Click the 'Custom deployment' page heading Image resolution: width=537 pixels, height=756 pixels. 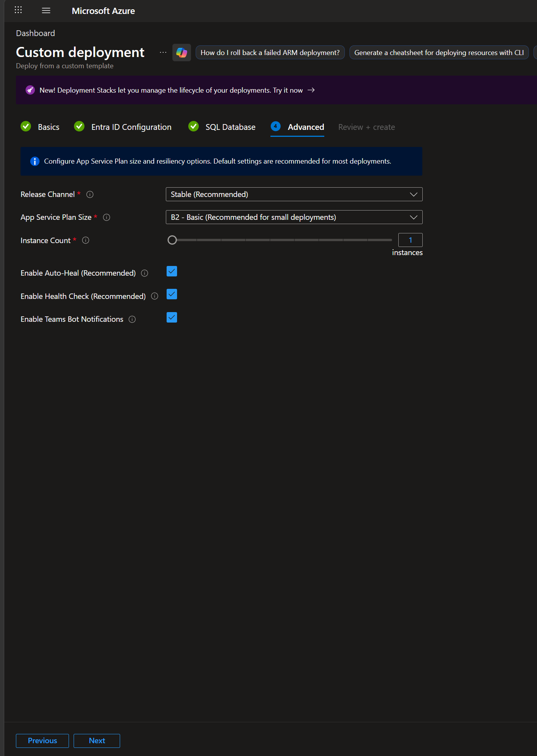80,52
